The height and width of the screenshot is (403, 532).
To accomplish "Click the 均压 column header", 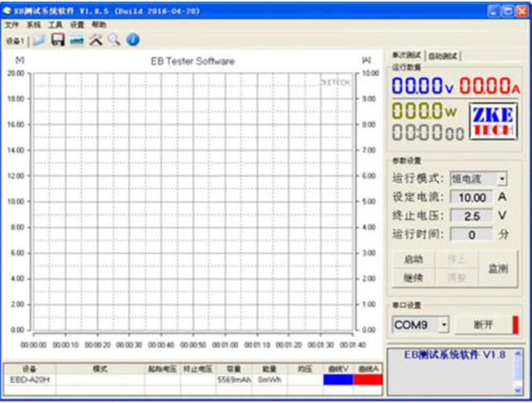I will pos(305,369).
